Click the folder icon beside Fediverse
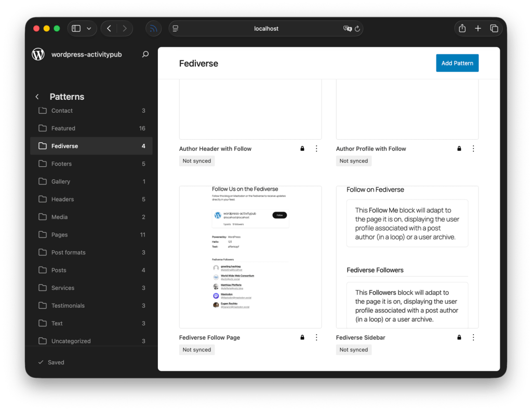532x411 pixels. tap(44, 146)
